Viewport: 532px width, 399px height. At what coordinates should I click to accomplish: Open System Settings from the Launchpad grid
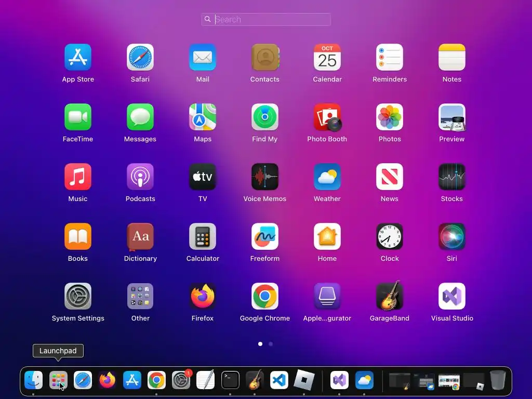click(78, 296)
